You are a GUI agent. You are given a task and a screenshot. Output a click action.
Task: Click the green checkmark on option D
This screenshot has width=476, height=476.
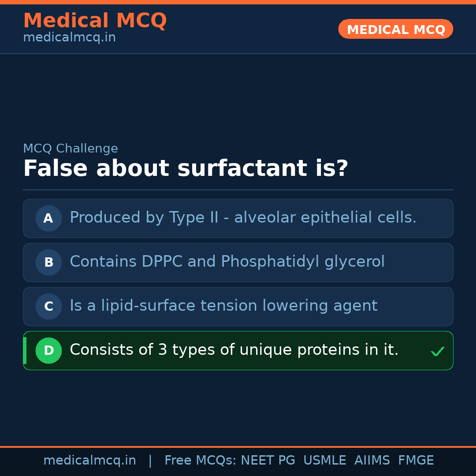437,351
